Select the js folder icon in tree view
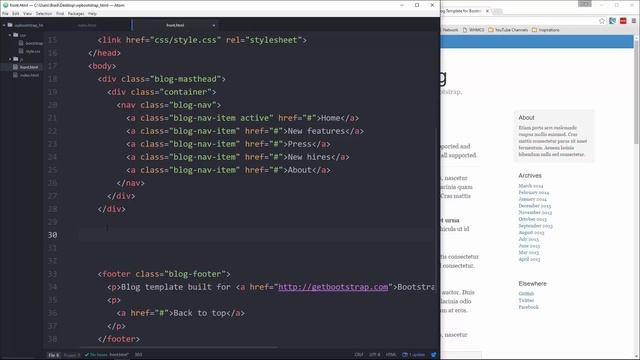The height and width of the screenshot is (360, 640). tap(16, 59)
